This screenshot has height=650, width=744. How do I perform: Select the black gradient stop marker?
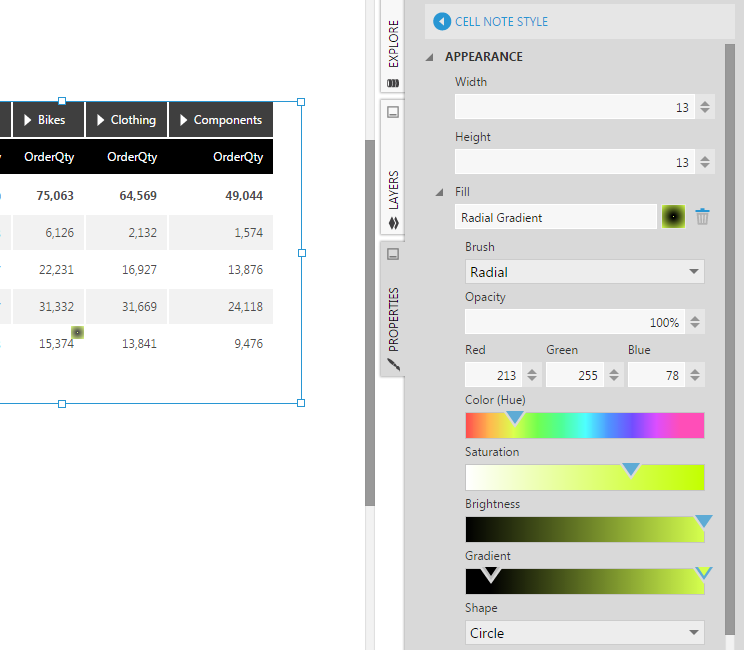coord(491,574)
